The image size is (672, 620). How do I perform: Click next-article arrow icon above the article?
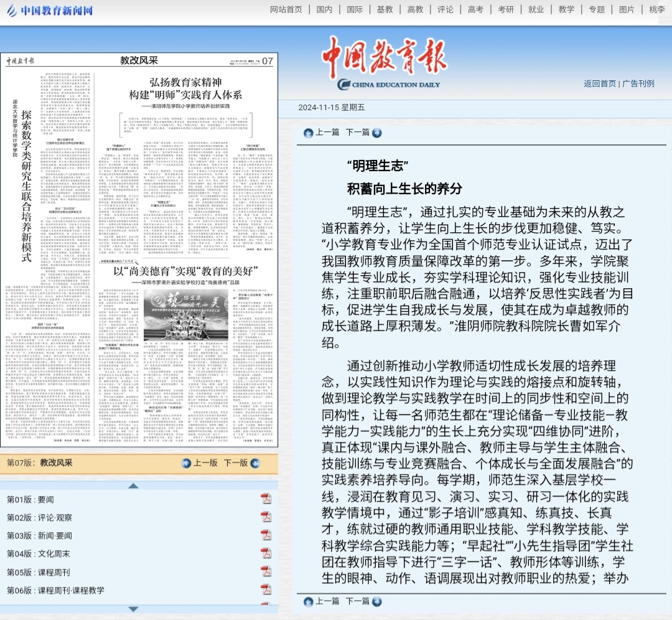[376, 133]
